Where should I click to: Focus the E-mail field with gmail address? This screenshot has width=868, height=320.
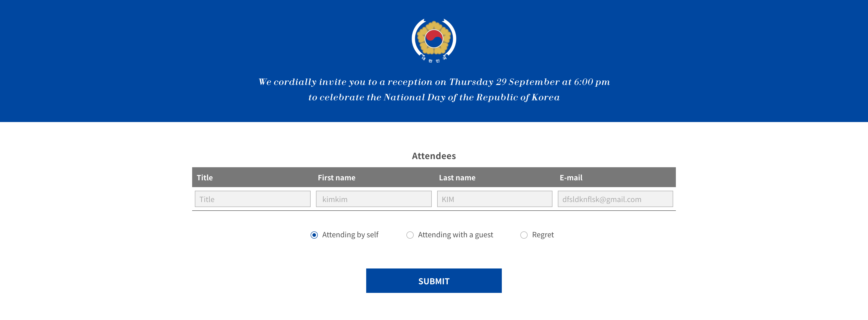(x=615, y=199)
